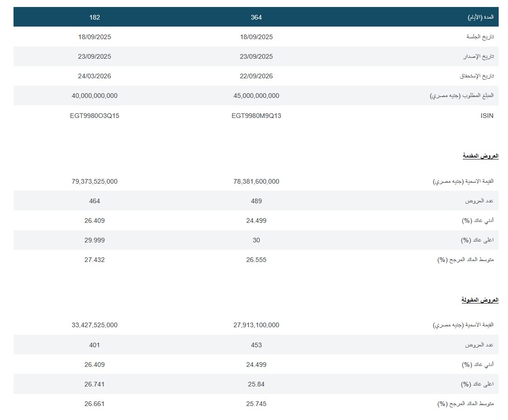This screenshot has height=420, width=508.
Task: Select submitted nominal value 78,381,600,000
Action: click(x=256, y=181)
